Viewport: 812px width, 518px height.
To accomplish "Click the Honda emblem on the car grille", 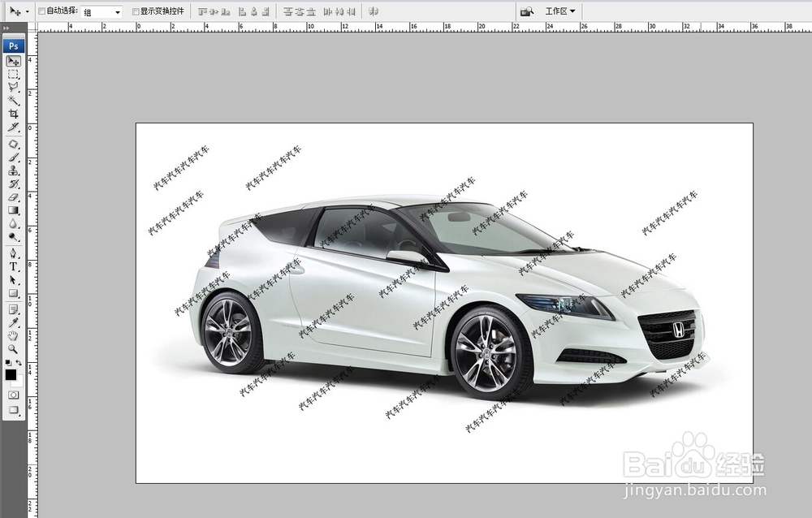I will (x=678, y=330).
